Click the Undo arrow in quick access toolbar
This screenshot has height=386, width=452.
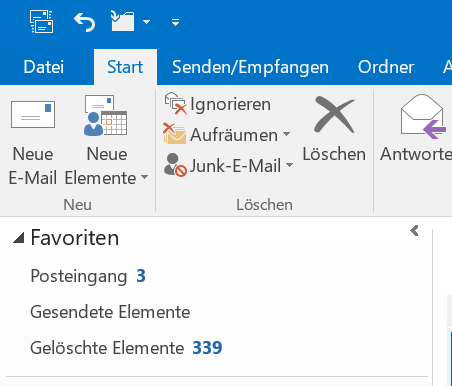[x=84, y=22]
